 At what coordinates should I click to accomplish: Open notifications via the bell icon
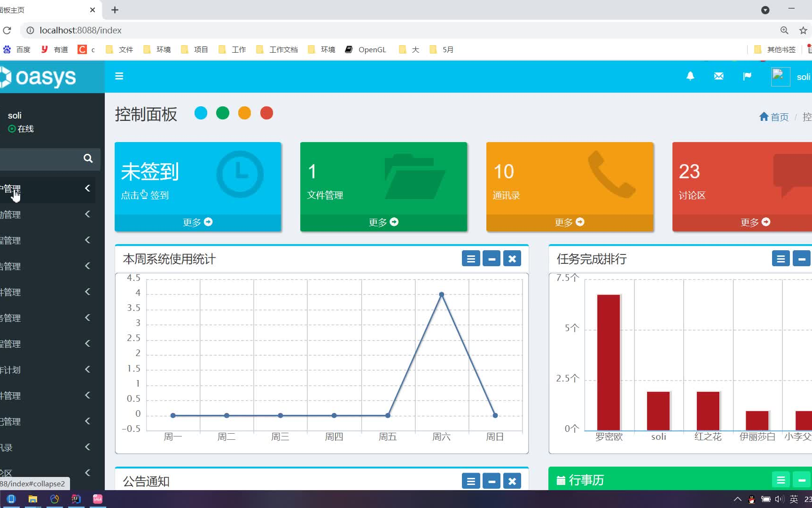pos(690,76)
